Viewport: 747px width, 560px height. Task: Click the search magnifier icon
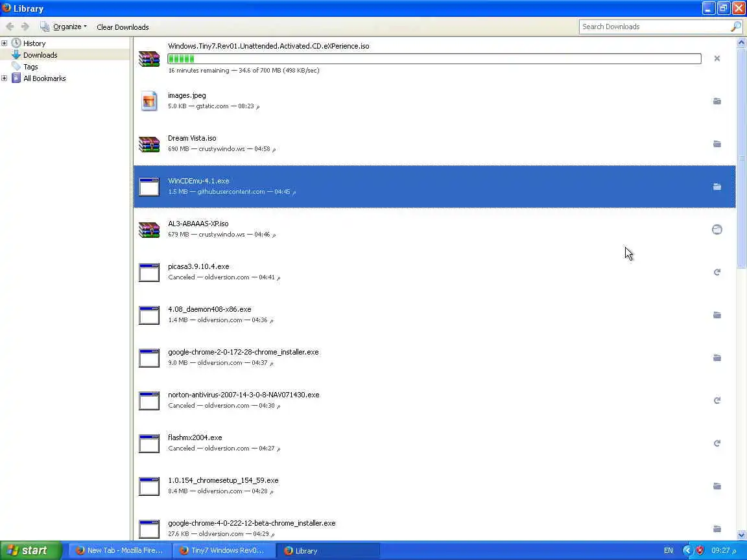pyautogui.click(x=735, y=27)
